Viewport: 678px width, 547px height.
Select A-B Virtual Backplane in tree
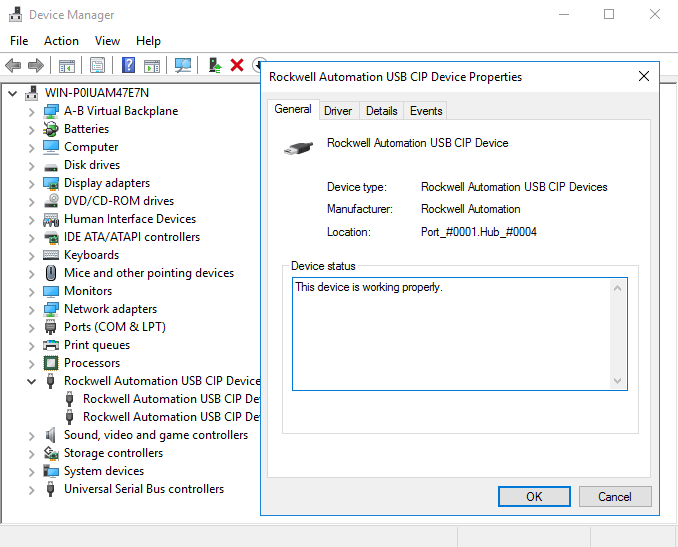[x=120, y=111]
